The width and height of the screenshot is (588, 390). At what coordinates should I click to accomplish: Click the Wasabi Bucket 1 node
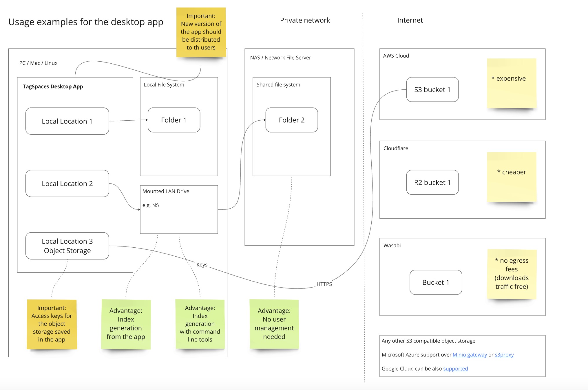436,282
